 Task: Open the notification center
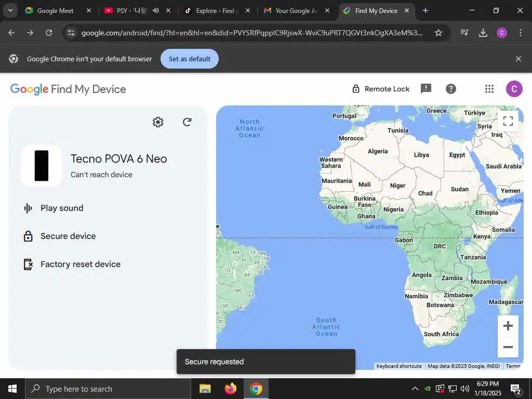coord(516,389)
